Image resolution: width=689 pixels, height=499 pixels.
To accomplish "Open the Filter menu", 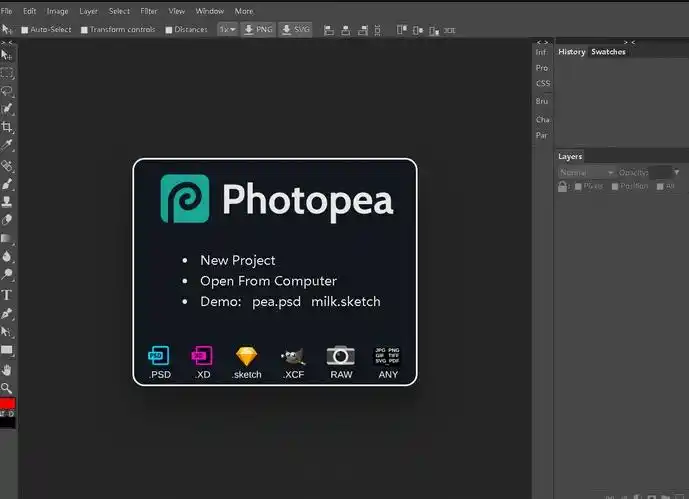I will (x=149, y=11).
